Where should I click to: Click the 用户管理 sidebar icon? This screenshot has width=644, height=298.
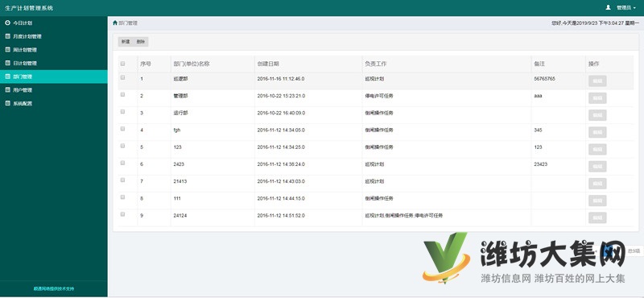coord(7,90)
